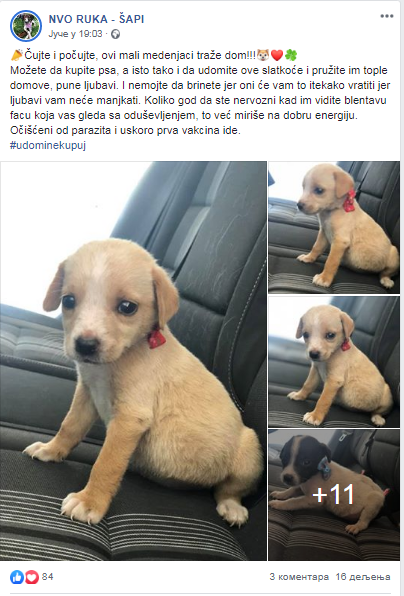Open the large main puppy photo

point(133,361)
